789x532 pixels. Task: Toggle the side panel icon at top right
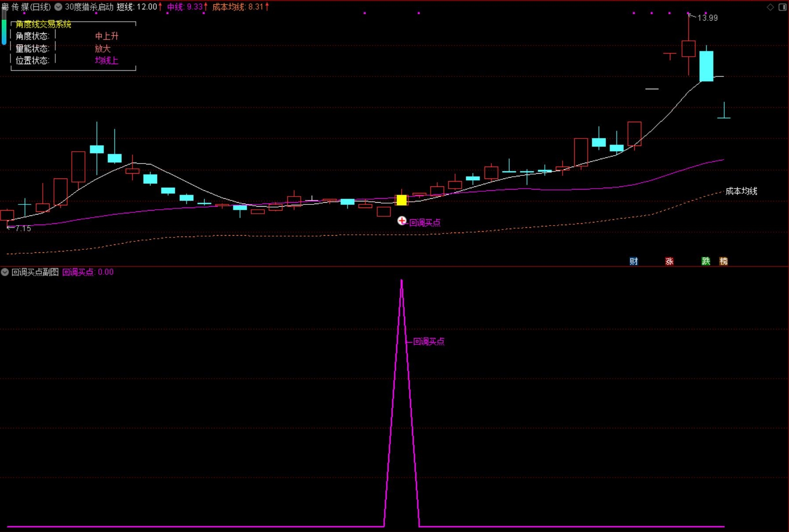click(x=782, y=7)
